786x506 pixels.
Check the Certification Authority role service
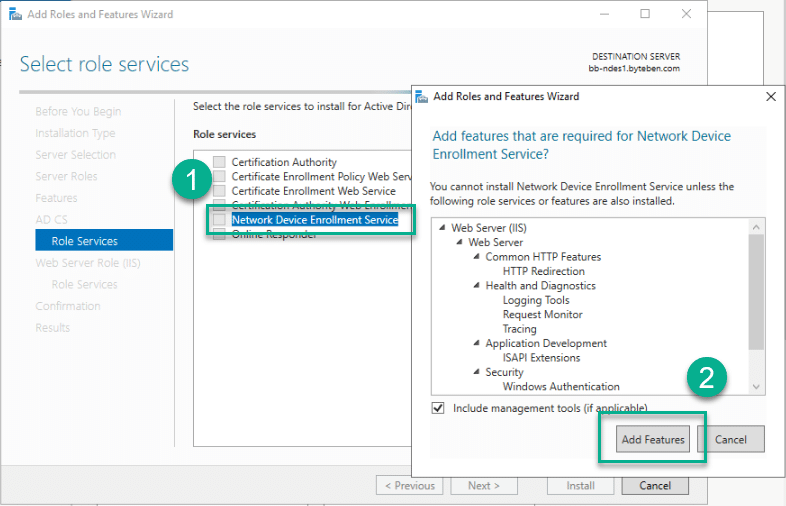point(219,161)
